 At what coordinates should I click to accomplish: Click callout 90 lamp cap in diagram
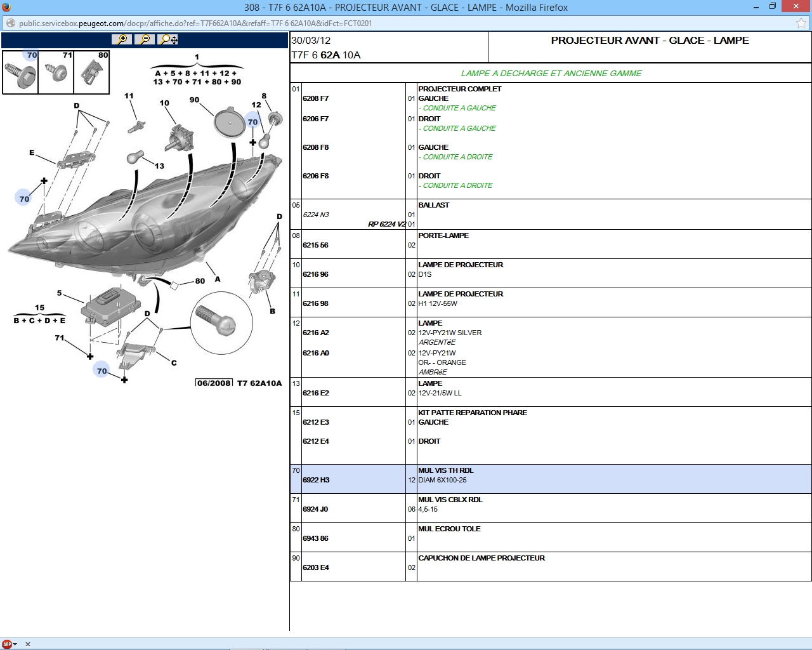click(x=194, y=100)
